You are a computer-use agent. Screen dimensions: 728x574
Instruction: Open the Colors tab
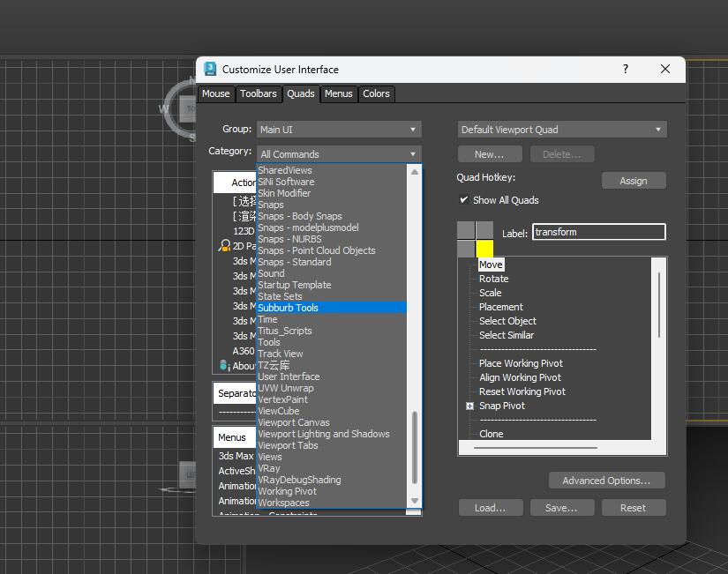coord(376,93)
